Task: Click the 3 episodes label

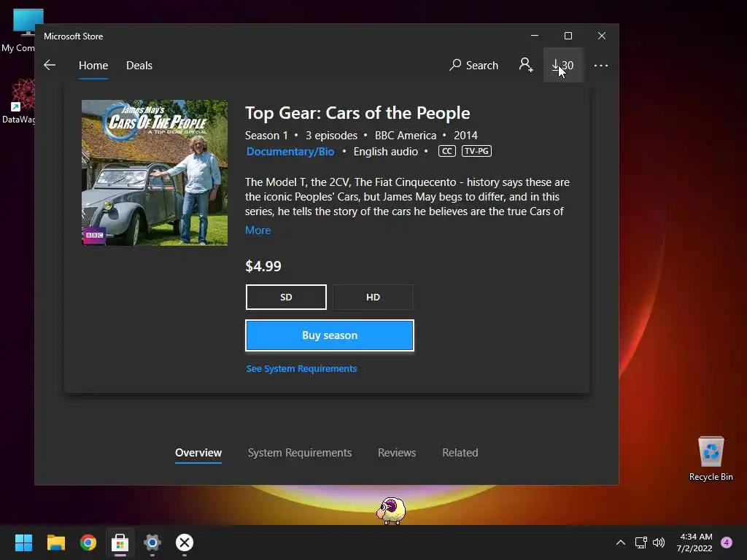Action: coord(331,135)
